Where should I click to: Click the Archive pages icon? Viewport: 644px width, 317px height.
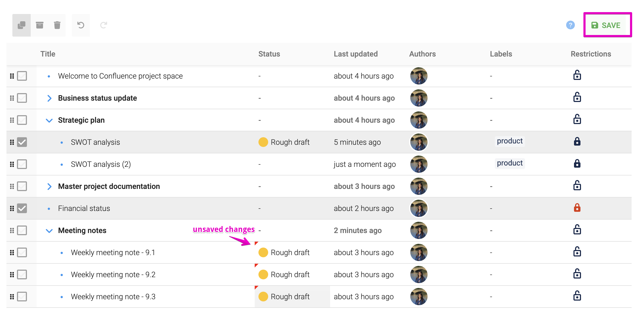[40, 25]
